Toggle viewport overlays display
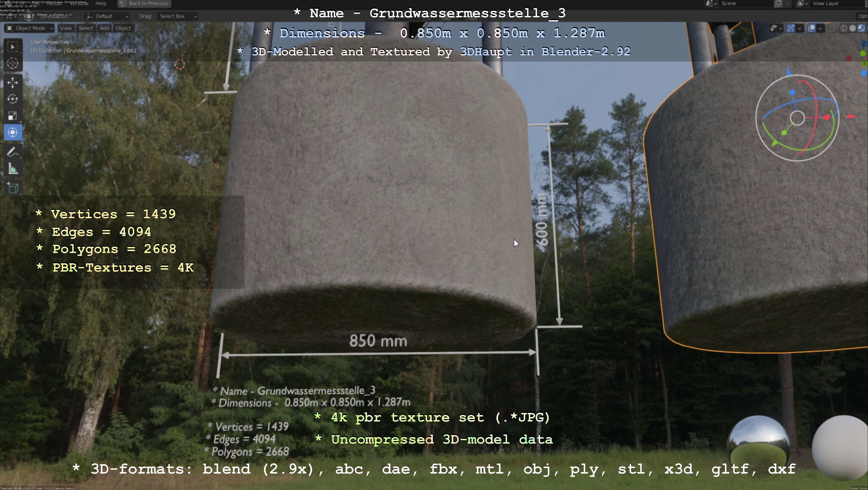This screenshot has height=490, width=868. tap(811, 28)
